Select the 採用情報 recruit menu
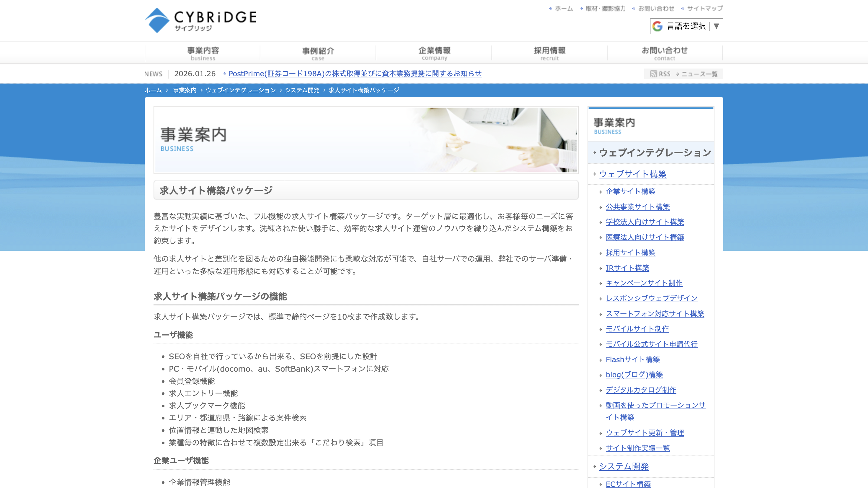 pyautogui.click(x=549, y=53)
